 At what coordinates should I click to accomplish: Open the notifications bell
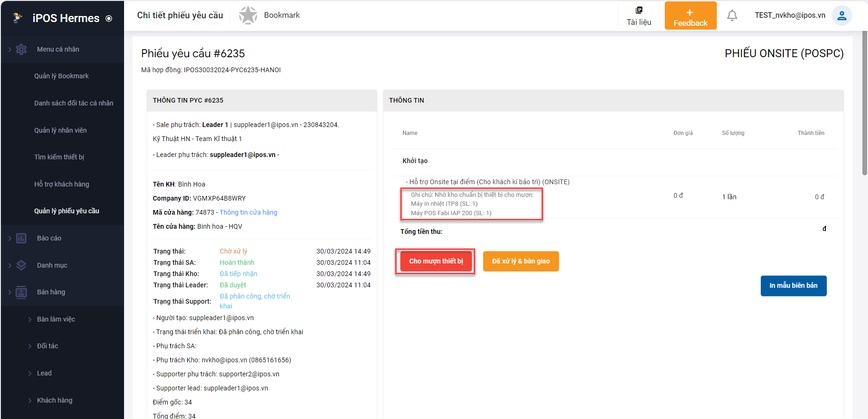point(732,15)
